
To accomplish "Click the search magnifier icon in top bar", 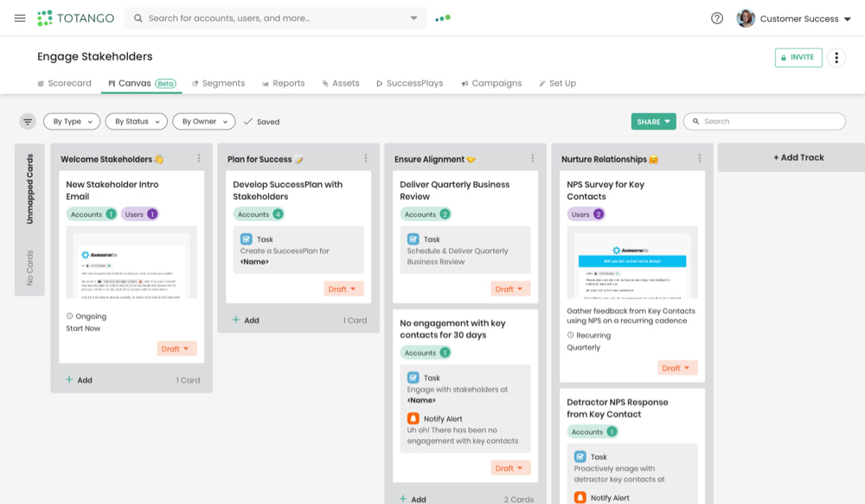I will pyautogui.click(x=138, y=18).
